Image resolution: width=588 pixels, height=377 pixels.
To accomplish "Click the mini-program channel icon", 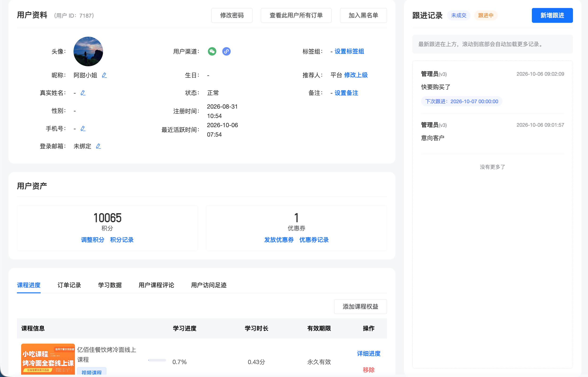I will tap(226, 51).
